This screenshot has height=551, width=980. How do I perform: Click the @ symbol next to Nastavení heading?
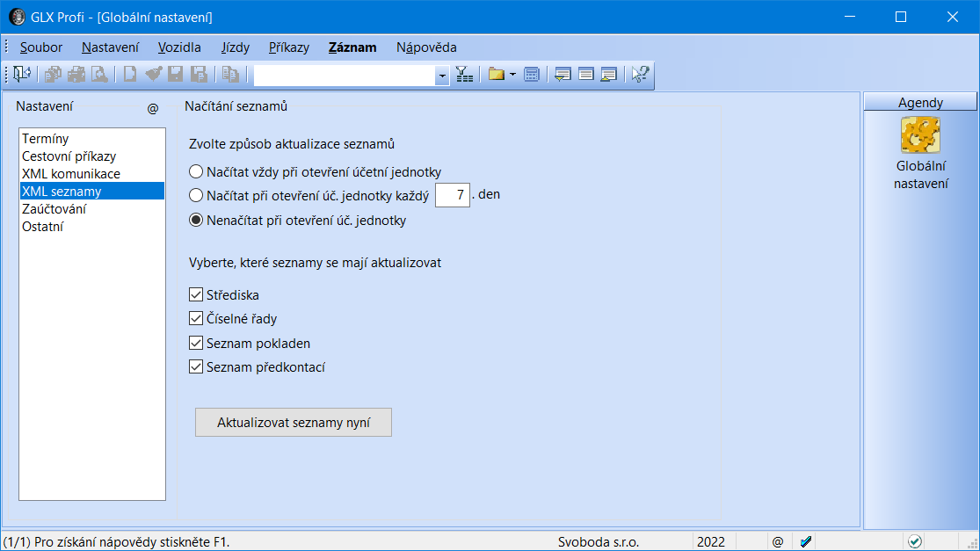tap(153, 109)
